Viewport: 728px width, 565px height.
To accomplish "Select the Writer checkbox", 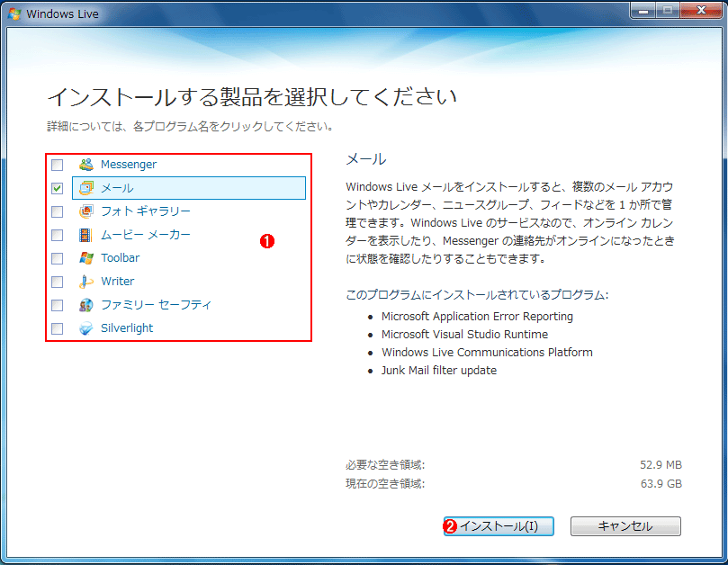I will [x=57, y=282].
